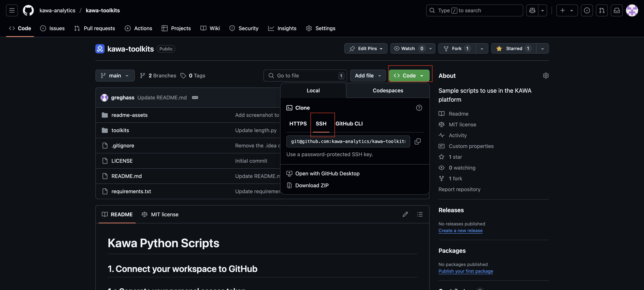Open the Copilot icon in the header

tap(532, 10)
